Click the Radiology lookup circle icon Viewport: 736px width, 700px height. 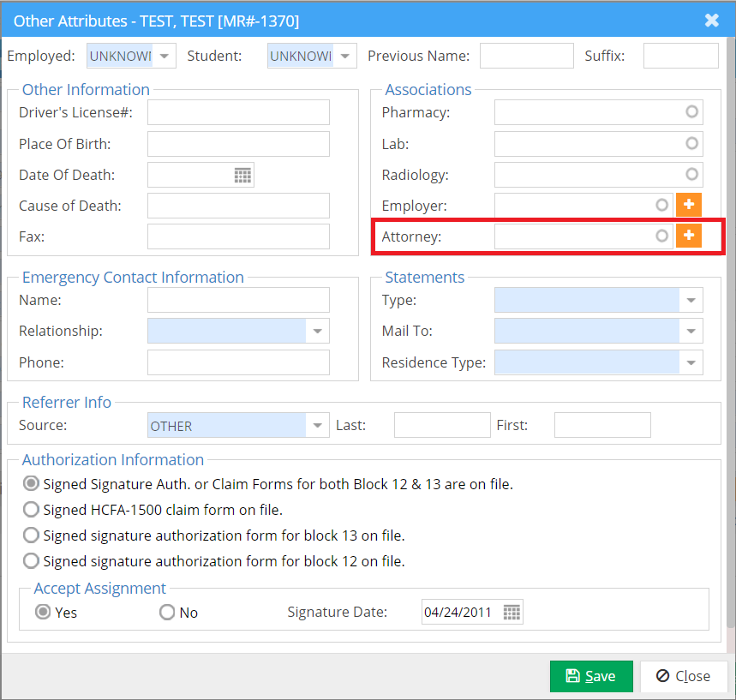click(x=691, y=174)
